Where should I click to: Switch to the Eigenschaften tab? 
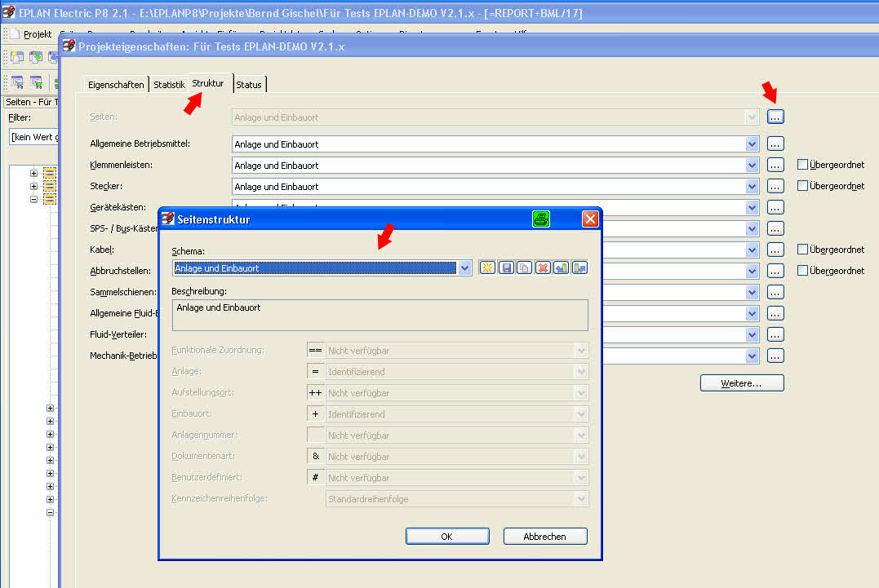(x=116, y=85)
